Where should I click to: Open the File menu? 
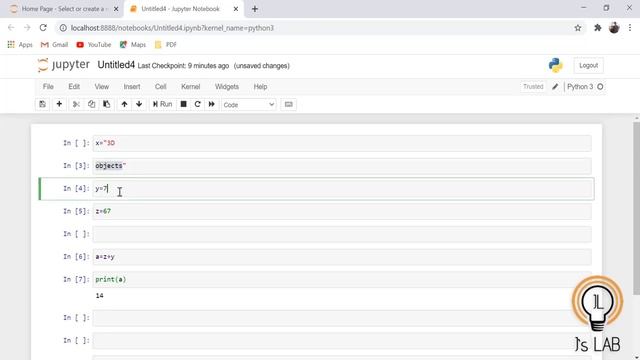tap(48, 87)
